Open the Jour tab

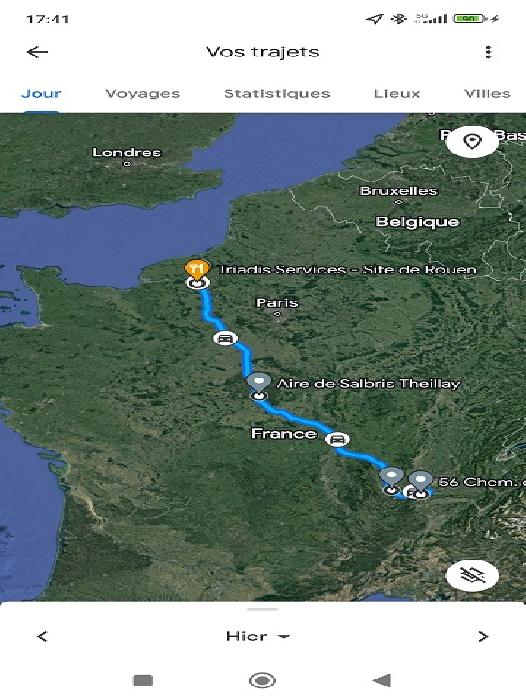pos(41,94)
